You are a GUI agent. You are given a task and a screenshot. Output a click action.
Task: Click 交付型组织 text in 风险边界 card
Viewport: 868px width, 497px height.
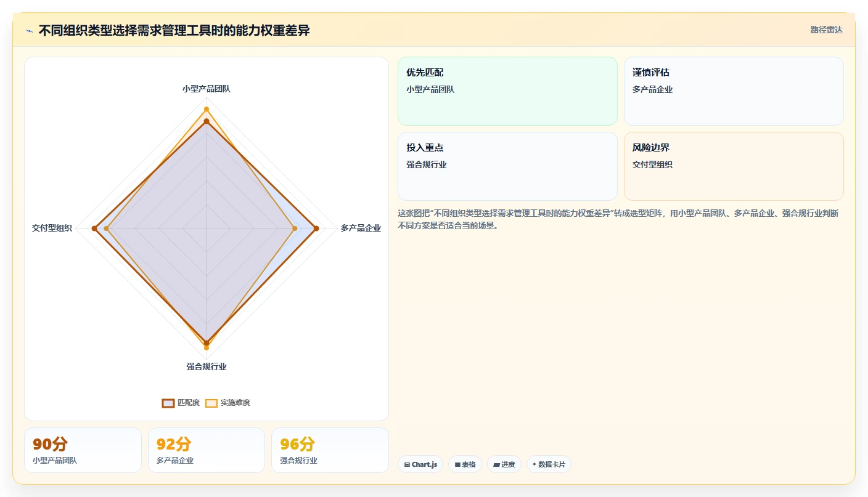pos(652,164)
